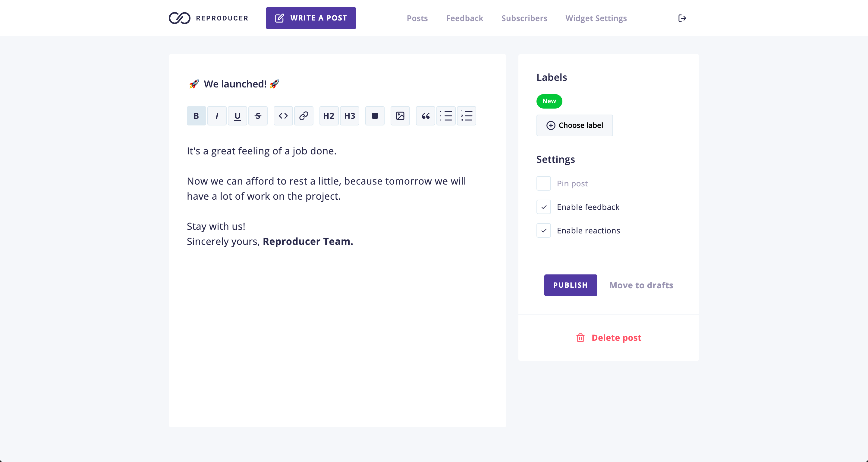Insert a hyperlink with link icon
868x462 pixels.
point(303,116)
